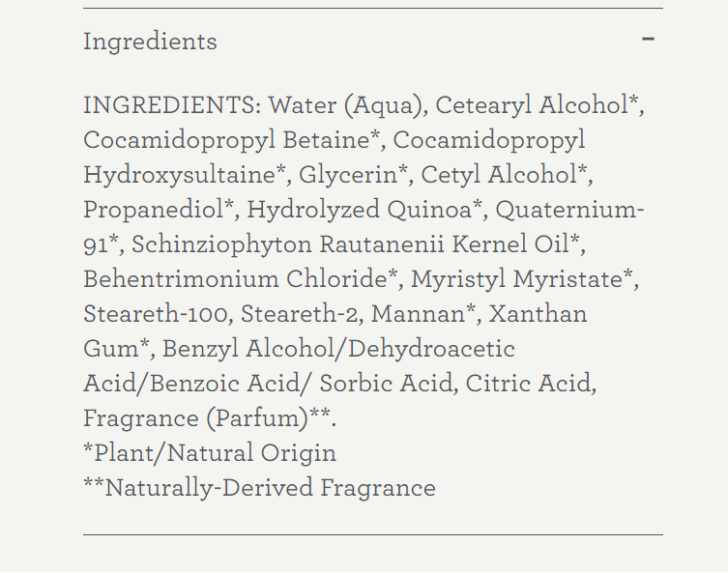Click the Water (Aqua) ingredient text
This screenshot has width=728, height=573.
coord(349,105)
